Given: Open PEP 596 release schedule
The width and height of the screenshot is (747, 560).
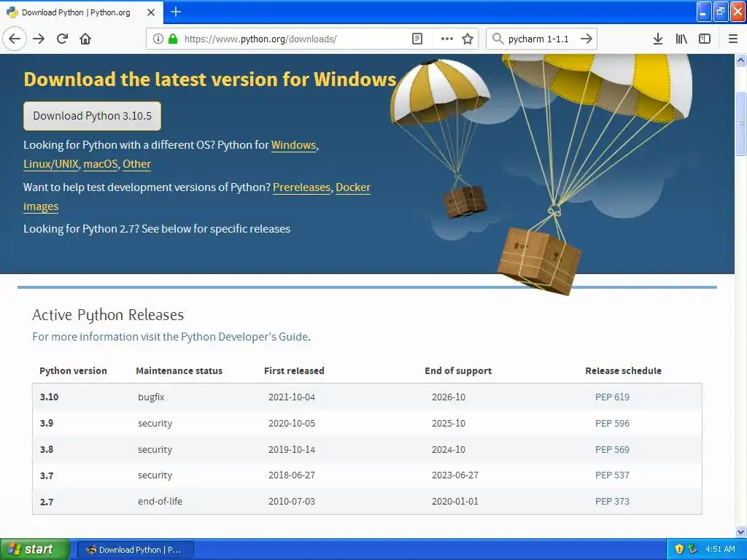Looking at the screenshot, I should (612, 424).
